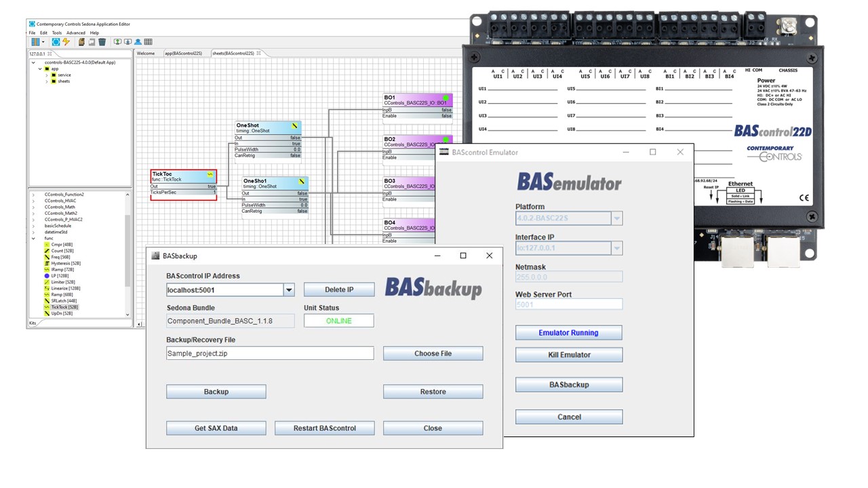Viewport: 868px width, 488px height.
Task: Toggle the grid display toolbar icon
Action: coord(148,42)
